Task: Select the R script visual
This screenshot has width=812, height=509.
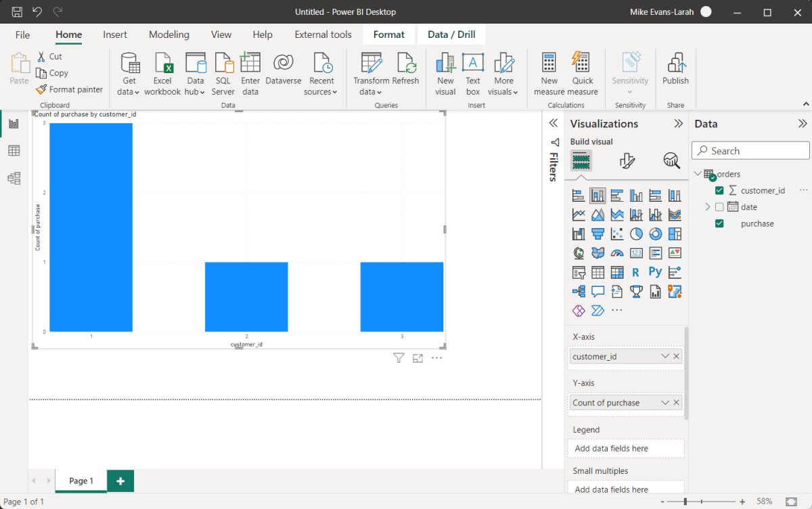Action: (x=636, y=272)
